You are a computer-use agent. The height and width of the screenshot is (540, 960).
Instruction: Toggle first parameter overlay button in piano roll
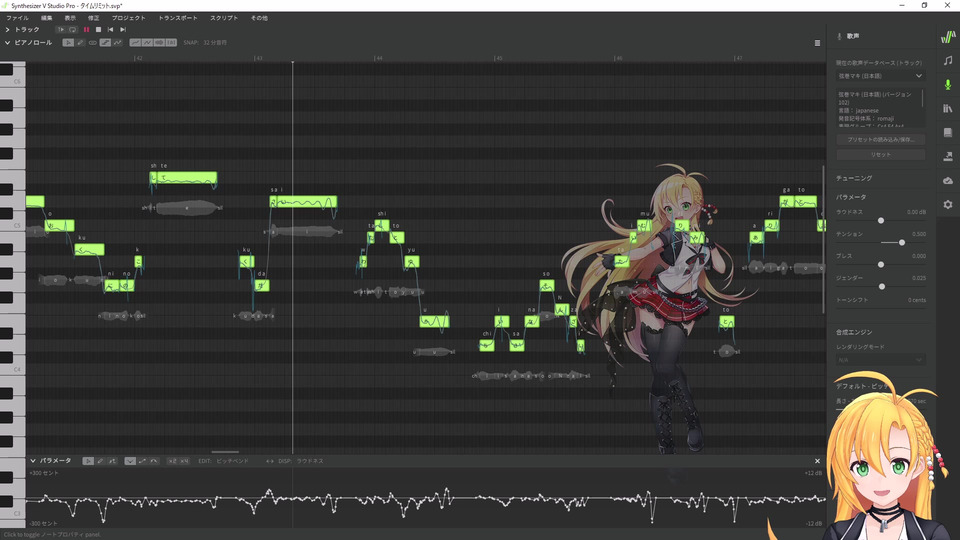point(135,43)
